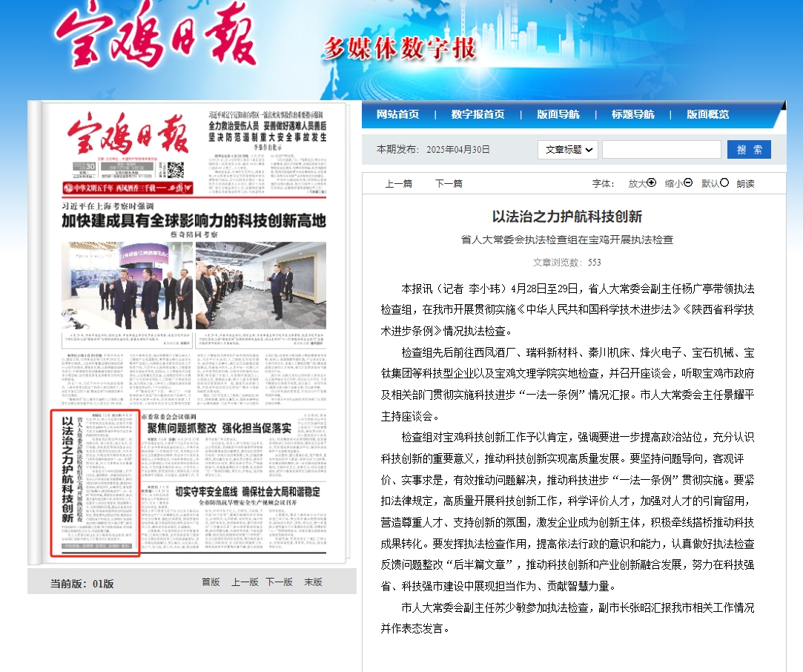Open the 切实守牢安全底线 article on page
803x672 pixels.
pos(248,492)
